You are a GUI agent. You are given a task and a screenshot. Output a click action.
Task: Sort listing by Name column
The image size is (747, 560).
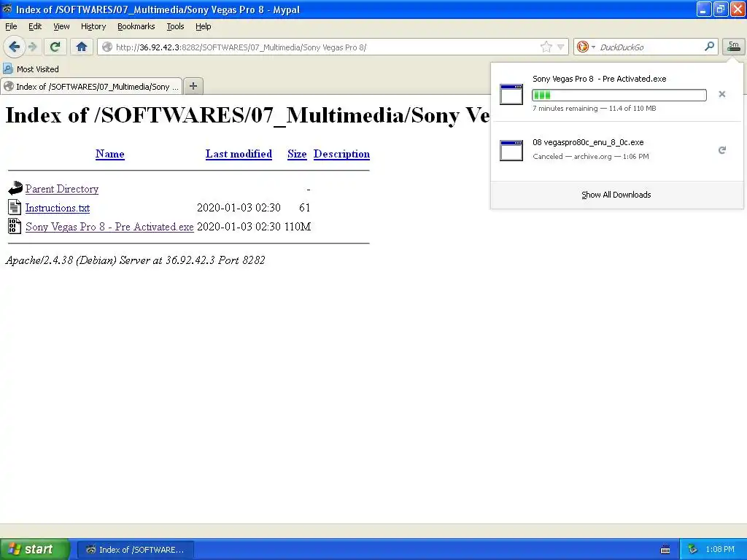(109, 154)
